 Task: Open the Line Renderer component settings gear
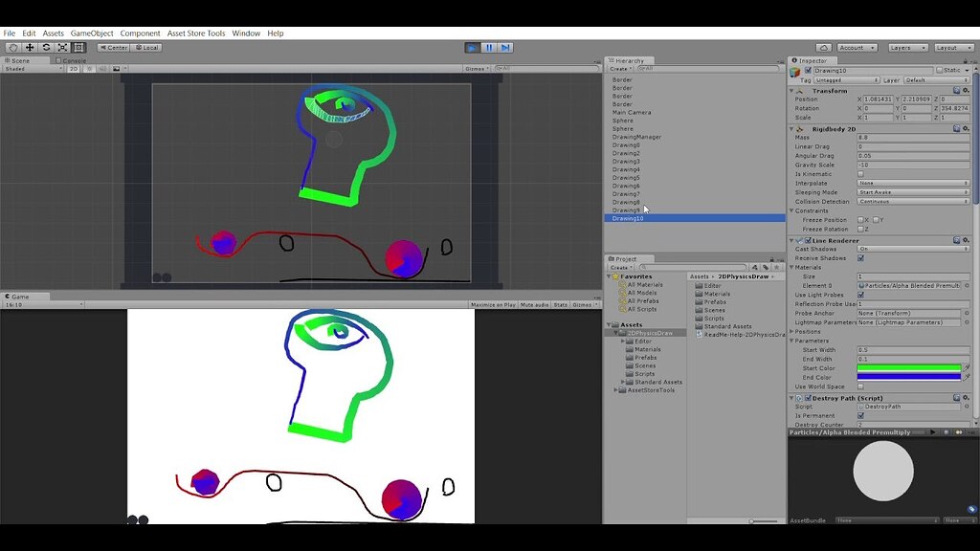[967, 240]
